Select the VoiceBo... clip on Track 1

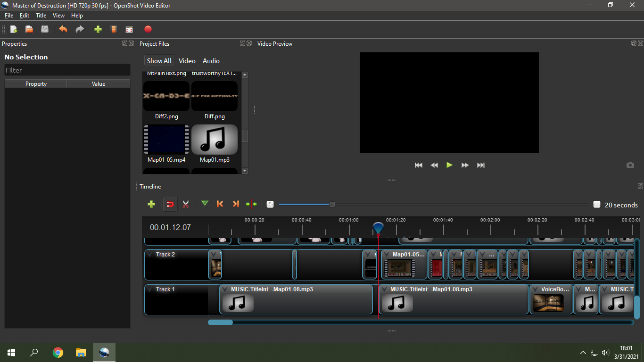[x=552, y=299]
